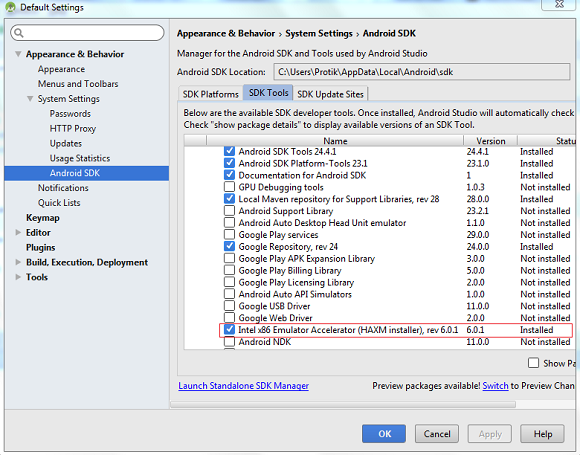
Task: Click Switch to Preview Channel link
Action: coord(495,385)
